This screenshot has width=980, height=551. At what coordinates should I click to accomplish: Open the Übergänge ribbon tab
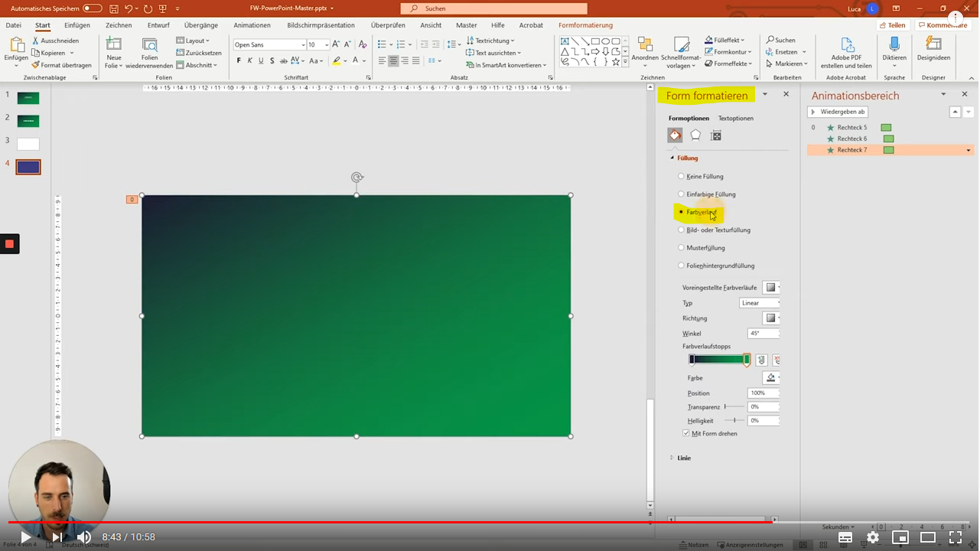point(201,25)
